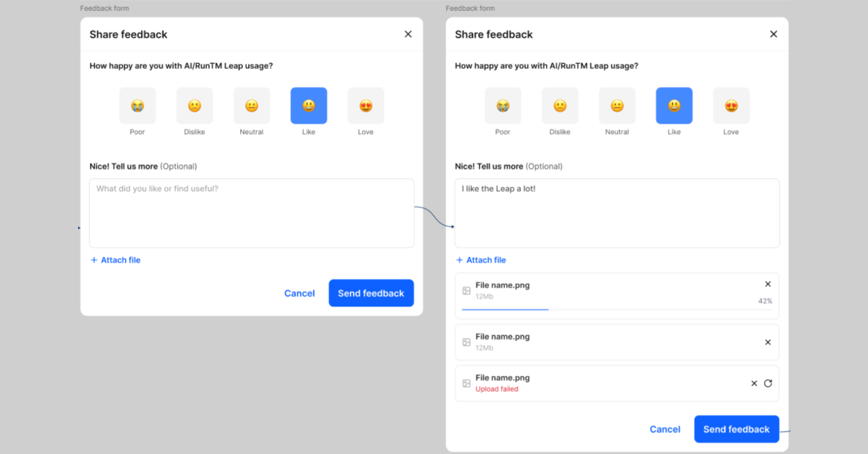Remove the second uploaded File name.png
Viewport: 868px width, 454px height.
pyautogui.click(x=768, y=342)
